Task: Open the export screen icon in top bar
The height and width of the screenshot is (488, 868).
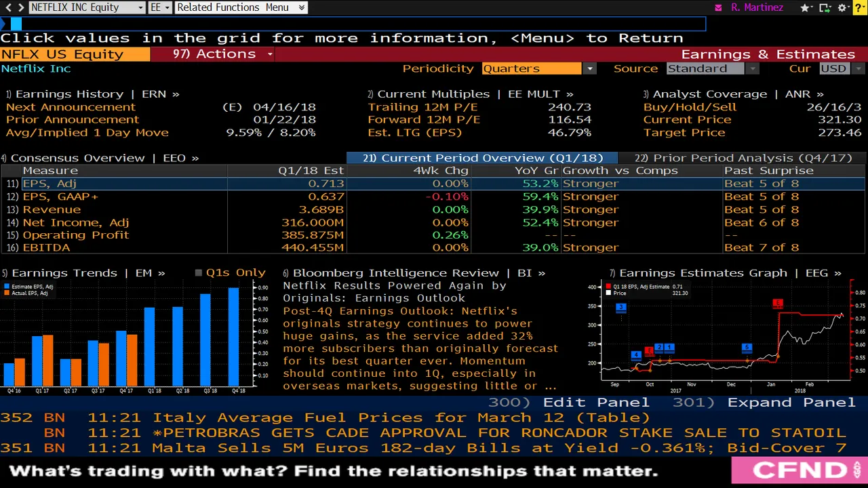Action: pyautogui.click(x=825, y=7)
